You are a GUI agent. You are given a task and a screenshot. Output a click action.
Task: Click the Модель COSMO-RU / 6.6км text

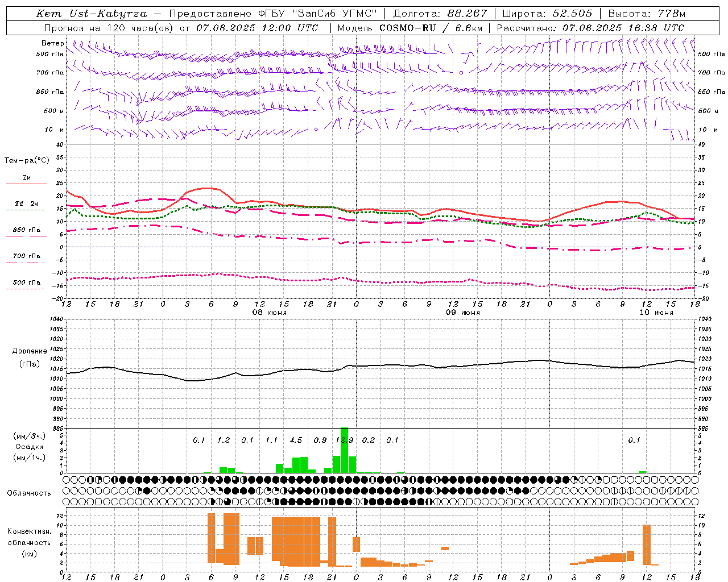409,28
